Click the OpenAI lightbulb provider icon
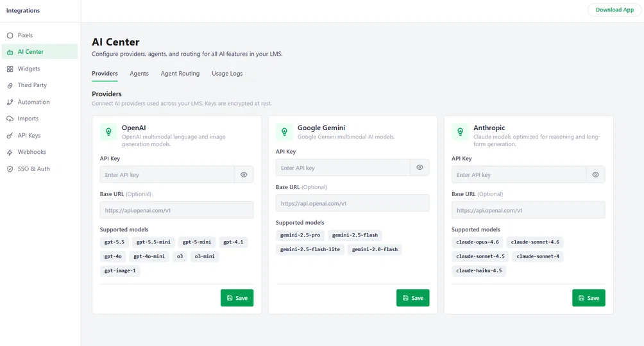 click(x=108, y=132)
